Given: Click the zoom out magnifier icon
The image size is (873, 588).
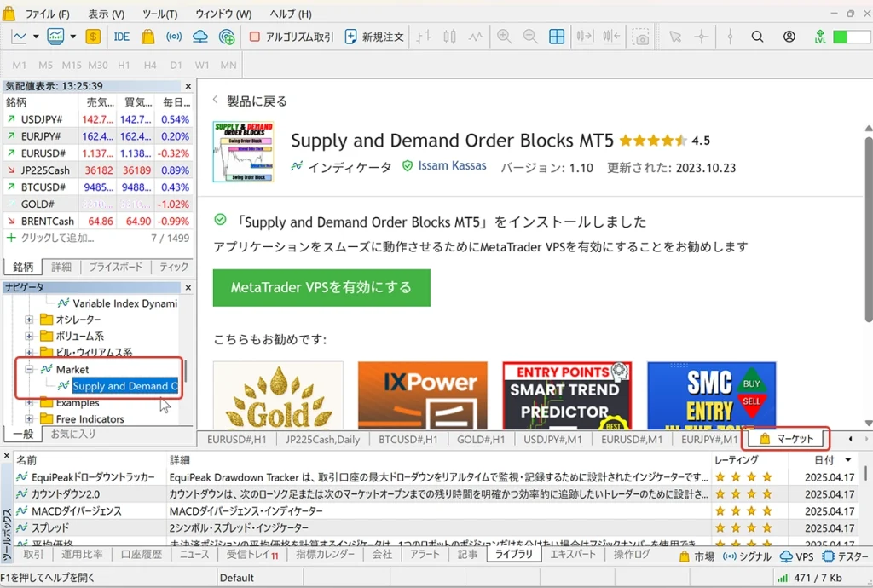Looking at the screenshot, I should pyautogui.click(x=530, y=37).
